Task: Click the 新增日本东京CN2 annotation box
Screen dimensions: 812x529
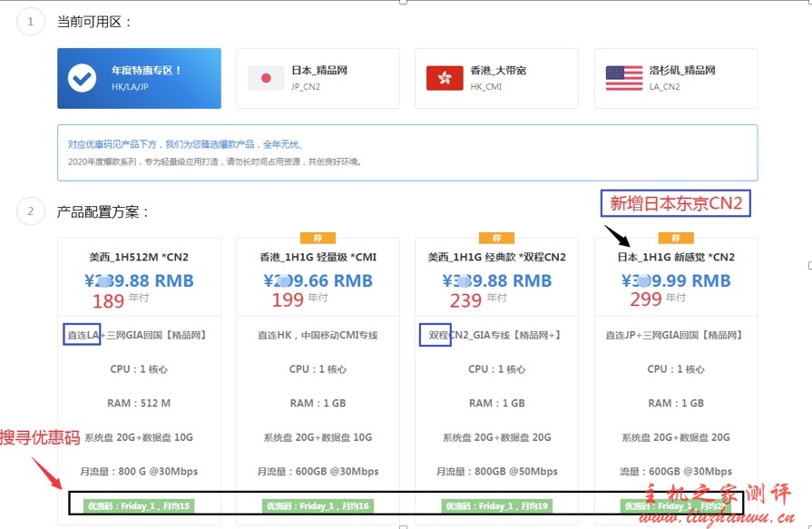Action: tap(675, 204)
